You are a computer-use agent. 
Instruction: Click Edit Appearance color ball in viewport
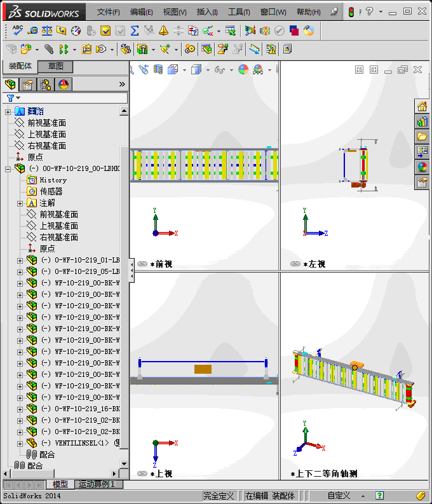tap(243, 69)
